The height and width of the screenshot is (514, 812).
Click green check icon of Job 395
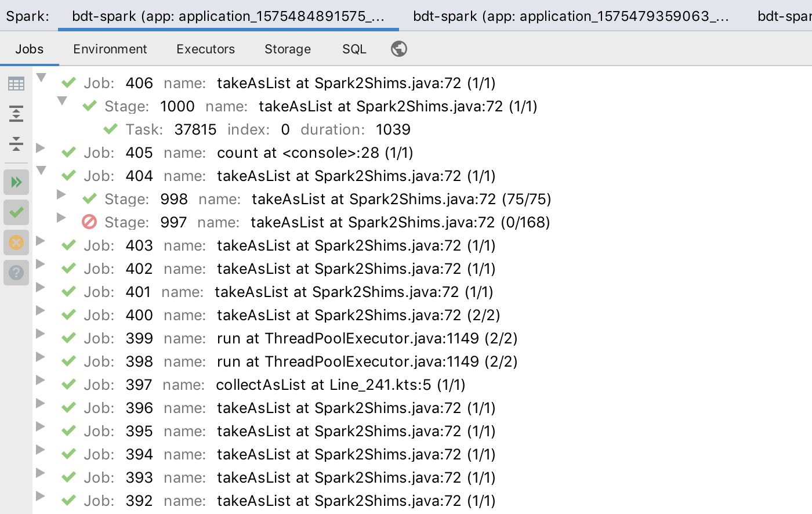tap(69, 430)
